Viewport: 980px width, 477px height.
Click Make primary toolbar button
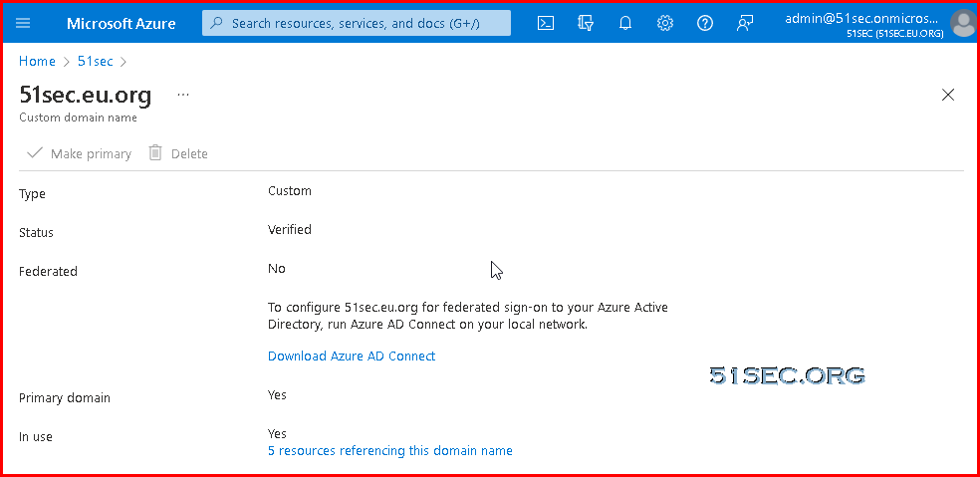(80, 153)
